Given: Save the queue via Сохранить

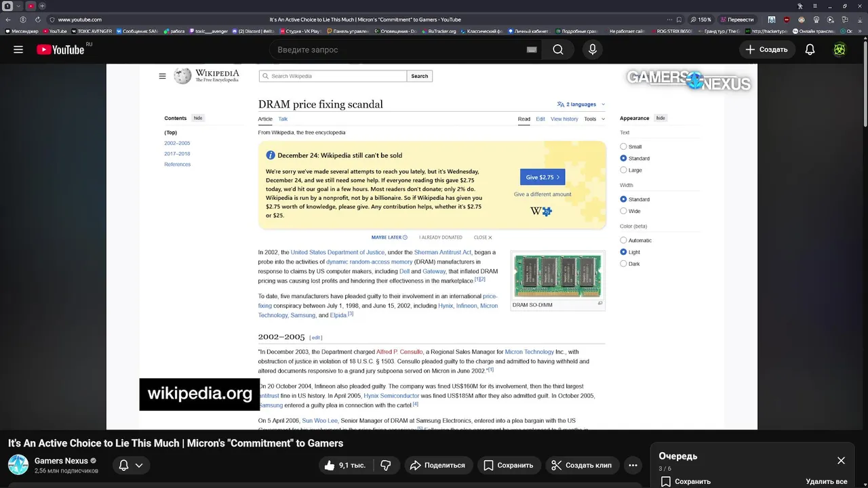Looking at the screenshot, I should pos(686,481).
